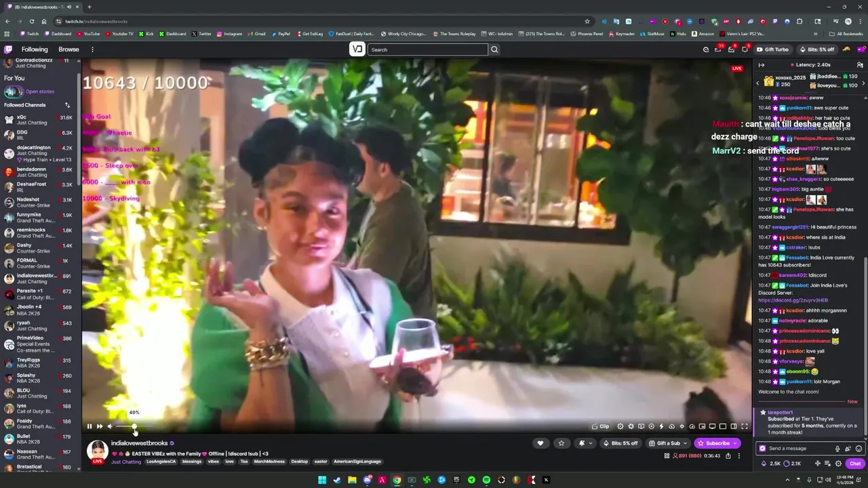Open the emote picker smiley
868x488 pixels.
[859, 448]
